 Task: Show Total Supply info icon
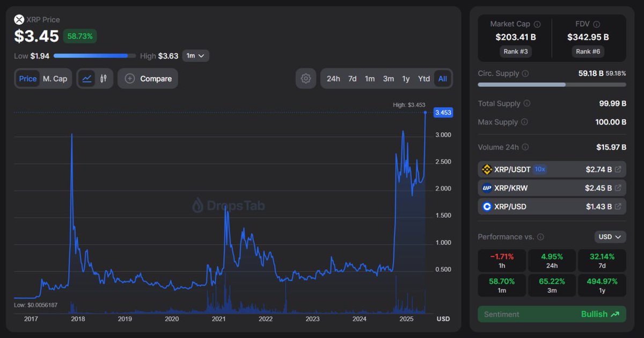[527, 104]
